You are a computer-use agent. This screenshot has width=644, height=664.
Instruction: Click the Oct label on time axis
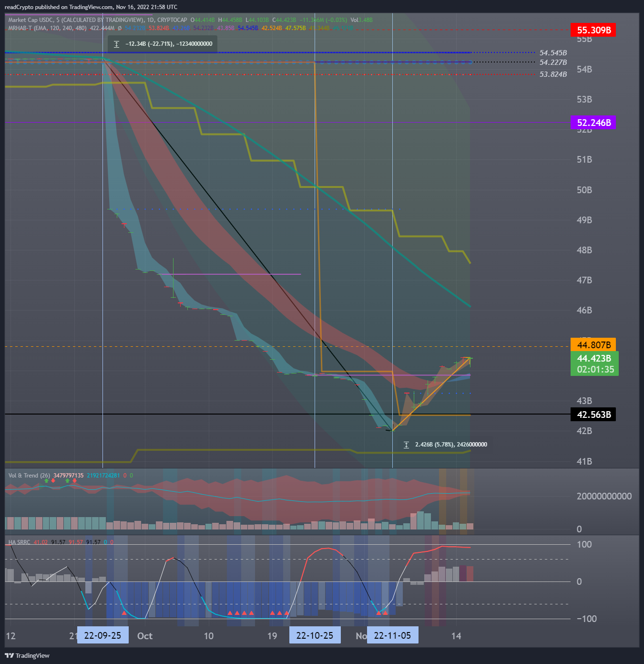[145, 636]
